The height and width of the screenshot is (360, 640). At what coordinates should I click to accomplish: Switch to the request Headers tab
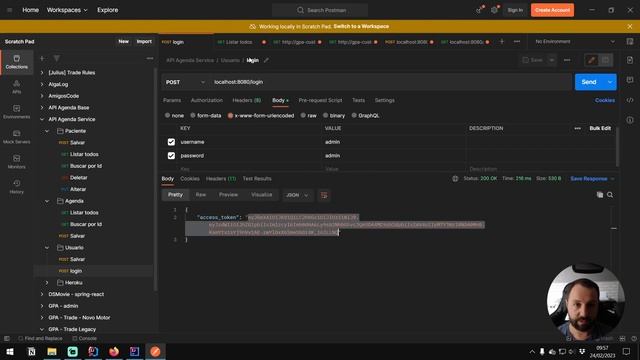pos(247,100)
